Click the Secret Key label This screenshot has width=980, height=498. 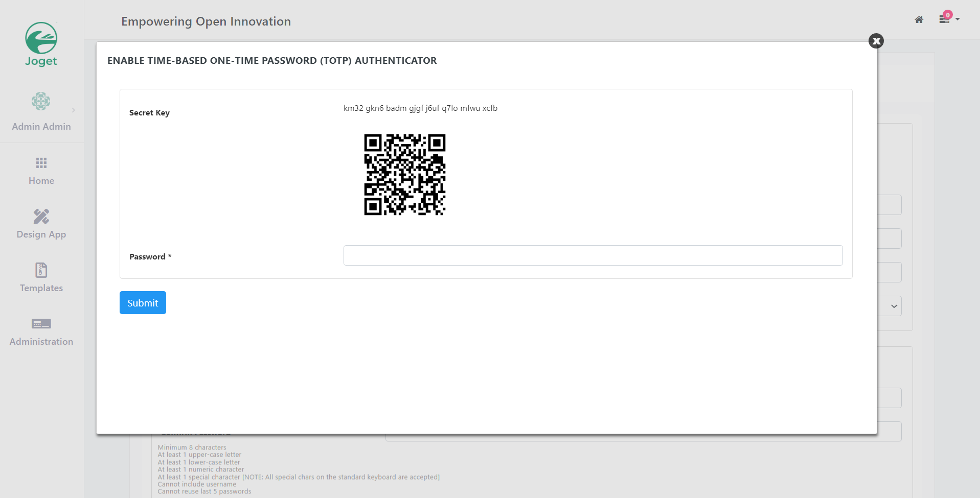pyautogui.click(x=149, y=113)
